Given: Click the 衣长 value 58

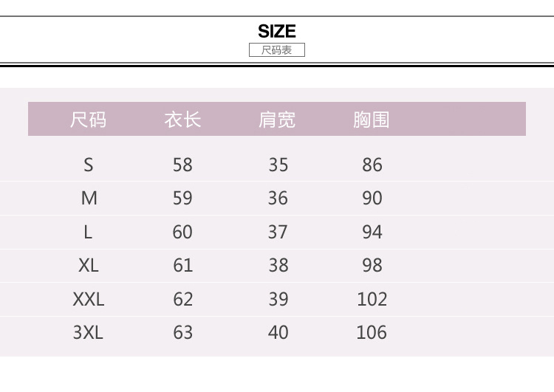Looking at the screenshot, I should coord(182,165).
